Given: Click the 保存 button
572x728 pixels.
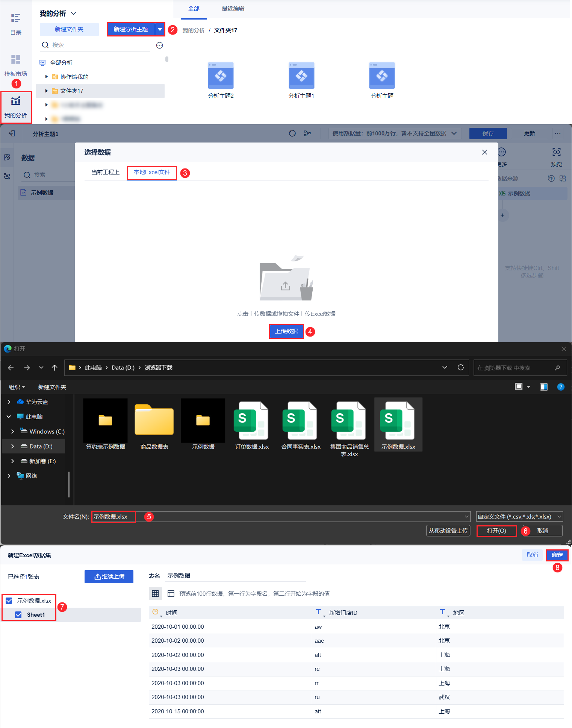Looking at the screenshot, I should [488, 133].
